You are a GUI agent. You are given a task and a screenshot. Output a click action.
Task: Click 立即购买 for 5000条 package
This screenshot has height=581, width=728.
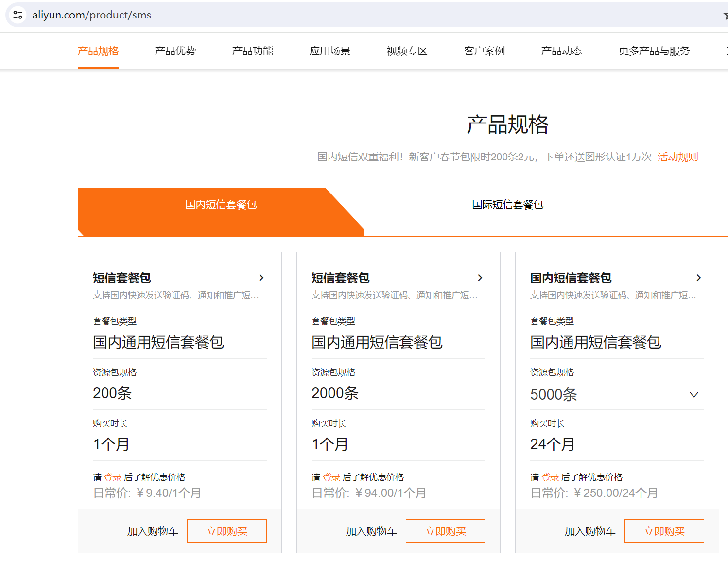664,531
